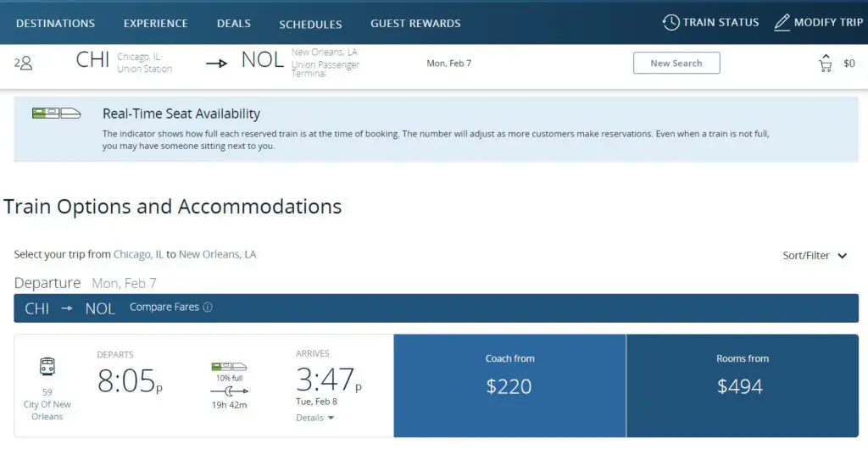Click the Modify Trip pencil icon

click(x=782, y=23)
